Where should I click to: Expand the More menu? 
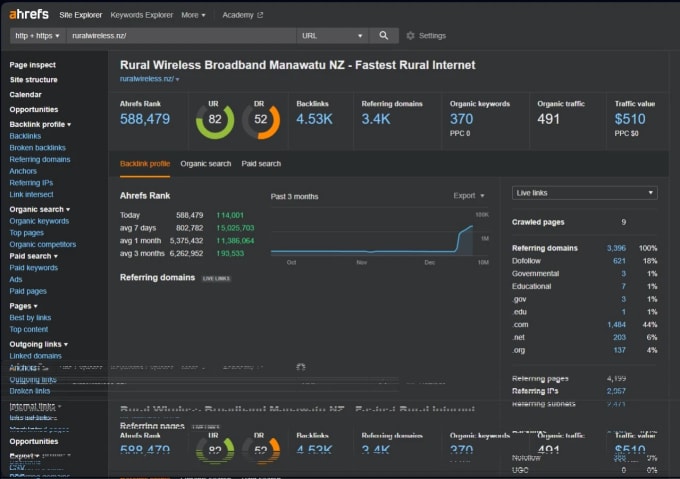(193, 15)
